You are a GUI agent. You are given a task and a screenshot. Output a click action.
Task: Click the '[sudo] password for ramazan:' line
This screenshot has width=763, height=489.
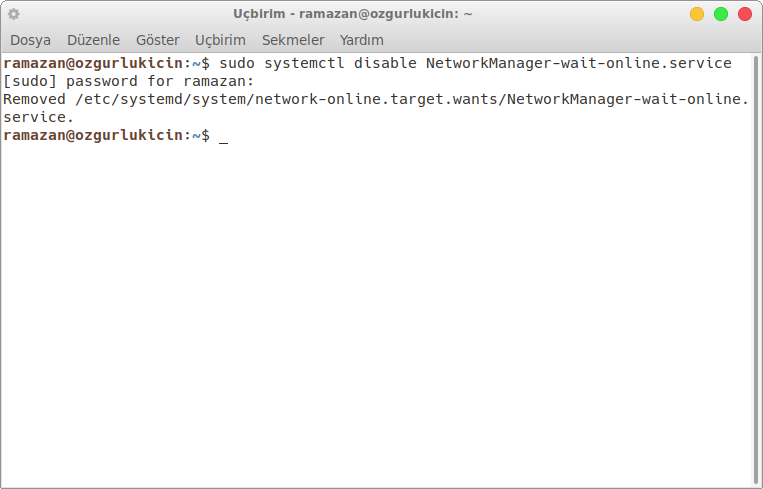click(128, 81)
